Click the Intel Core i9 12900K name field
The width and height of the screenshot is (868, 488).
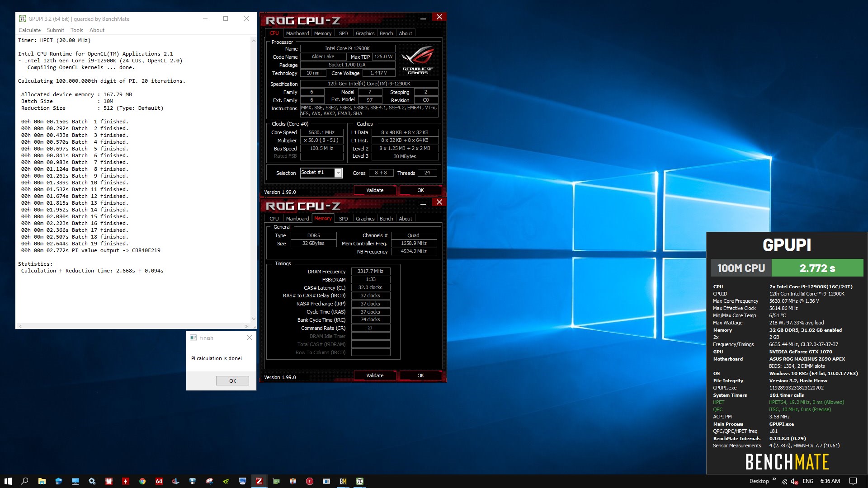click(347, 48)
